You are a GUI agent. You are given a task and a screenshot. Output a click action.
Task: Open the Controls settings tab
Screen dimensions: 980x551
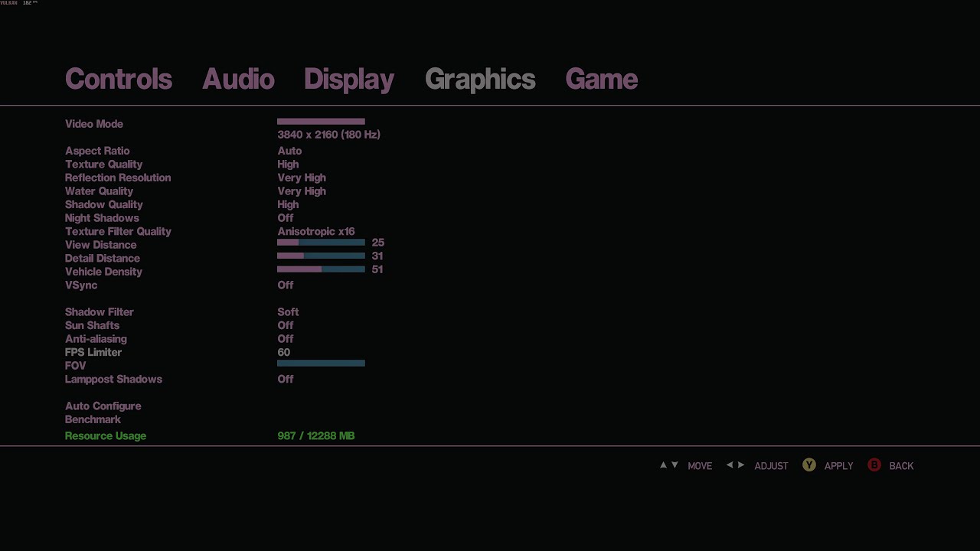point(119,79)
